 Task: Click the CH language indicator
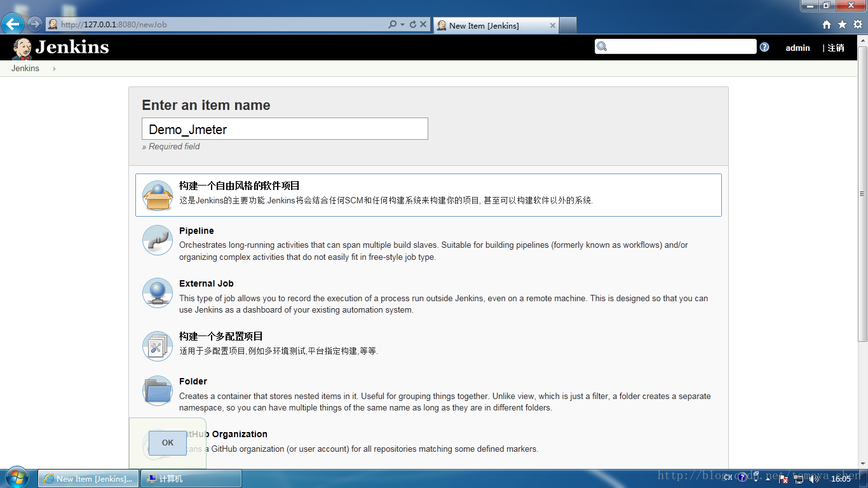[728, 478]
